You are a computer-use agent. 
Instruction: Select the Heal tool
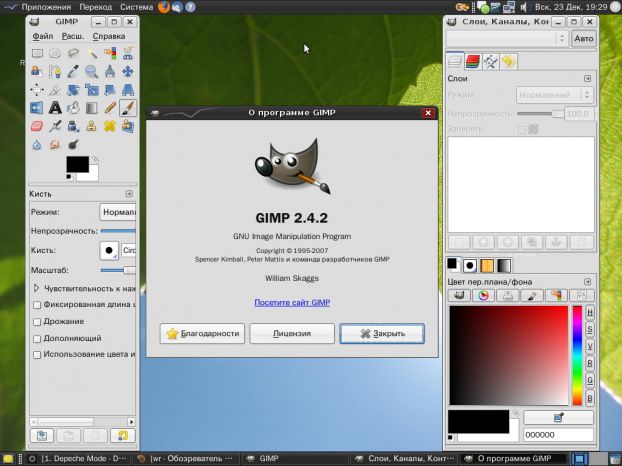tap(110, 126)
